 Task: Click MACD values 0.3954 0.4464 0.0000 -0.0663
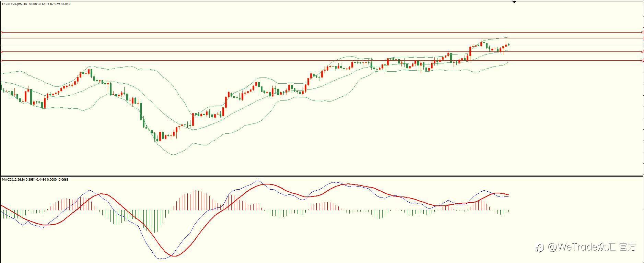47,179
